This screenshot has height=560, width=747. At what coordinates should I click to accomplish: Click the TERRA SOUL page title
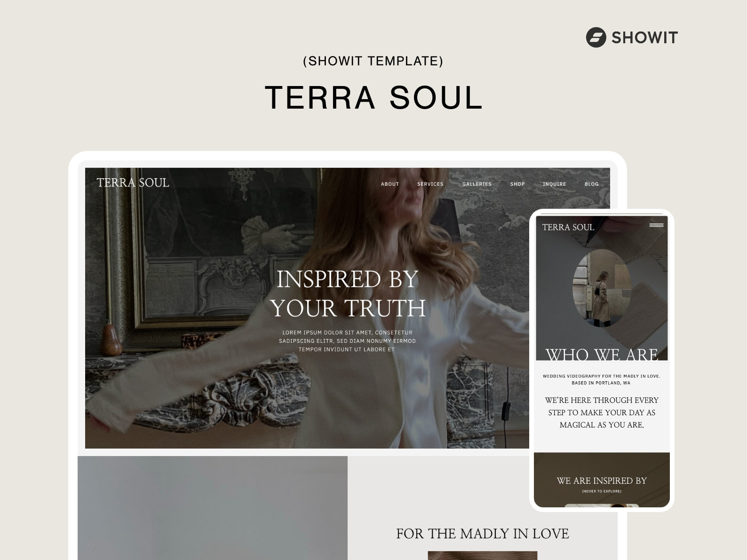tap(374, 98)
